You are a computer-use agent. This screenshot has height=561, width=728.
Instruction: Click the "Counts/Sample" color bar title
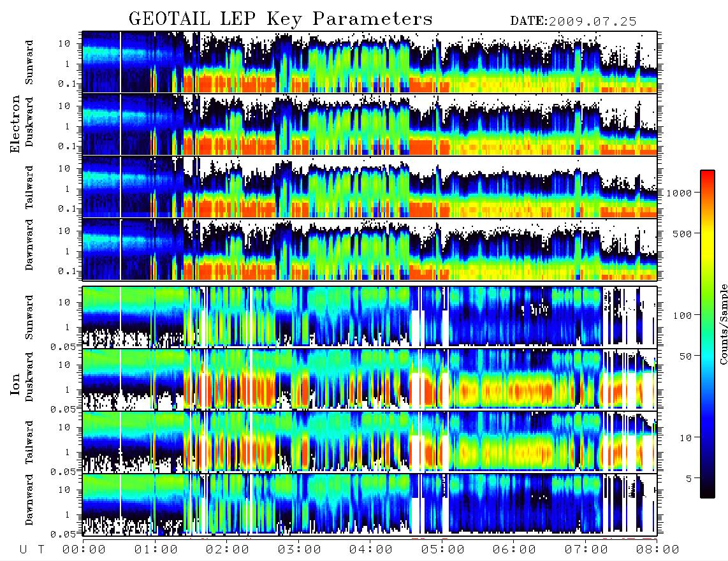724,324
